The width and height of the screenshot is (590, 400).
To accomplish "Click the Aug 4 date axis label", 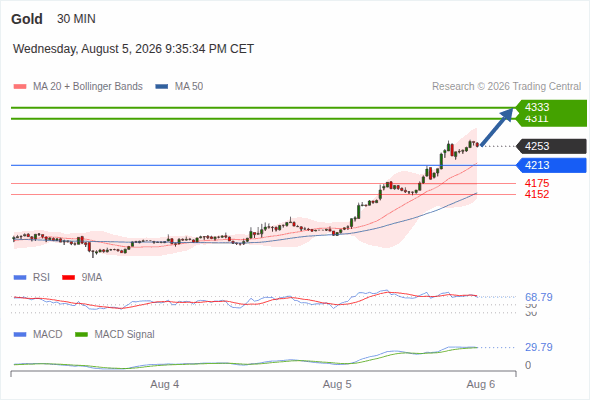I will (164, 384).
